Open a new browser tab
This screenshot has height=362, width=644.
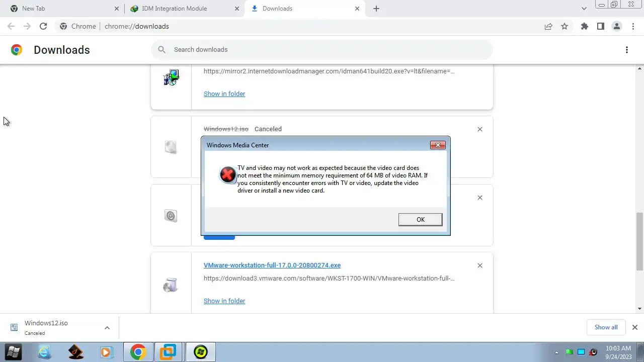coord(376,9)
